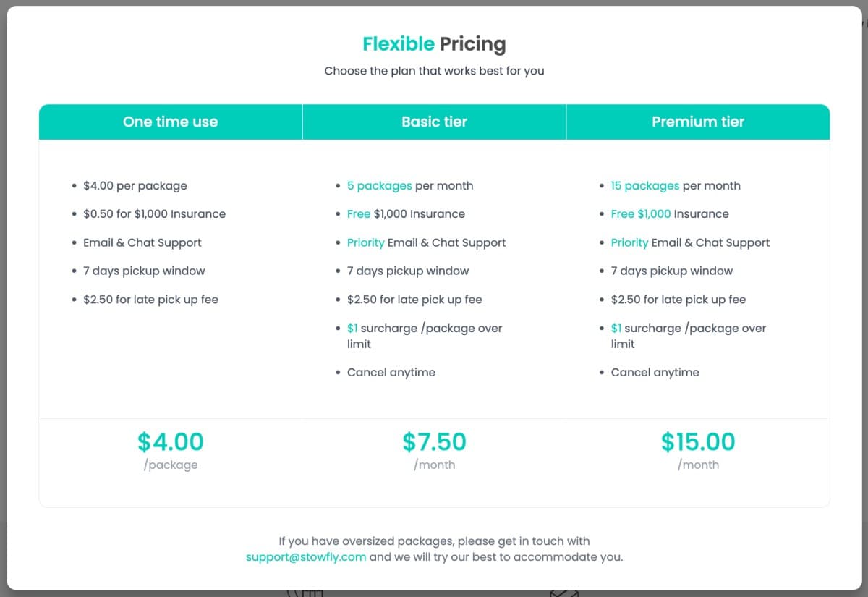Click the $15.00 per month price
This screenshot has width=868, height=597.
click(x=698, y=441)
